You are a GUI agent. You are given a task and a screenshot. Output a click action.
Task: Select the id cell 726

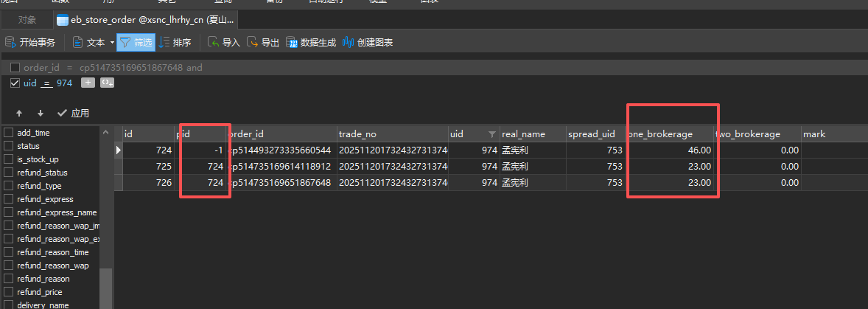point(148,183)
